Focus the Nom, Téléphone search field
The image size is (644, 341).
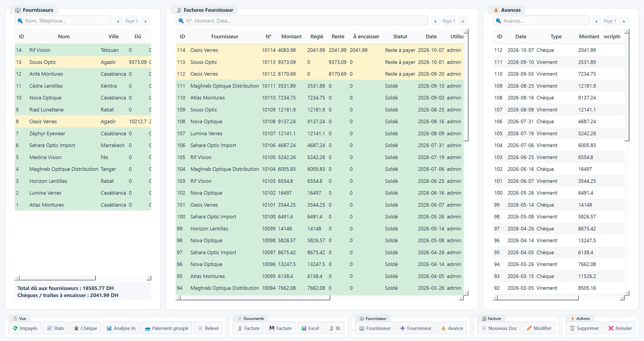coord(63,21)
